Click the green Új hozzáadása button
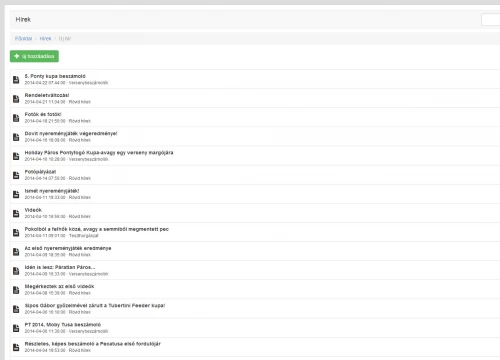Viewport: 500px width, 360px height. [x=34, y=56]
